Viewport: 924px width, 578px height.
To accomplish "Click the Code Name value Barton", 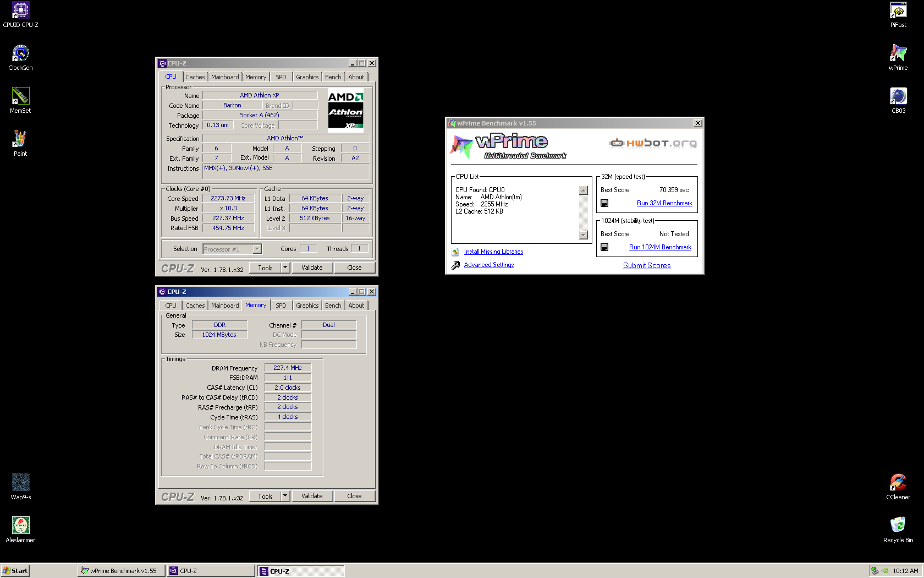I will click(232, 105).
